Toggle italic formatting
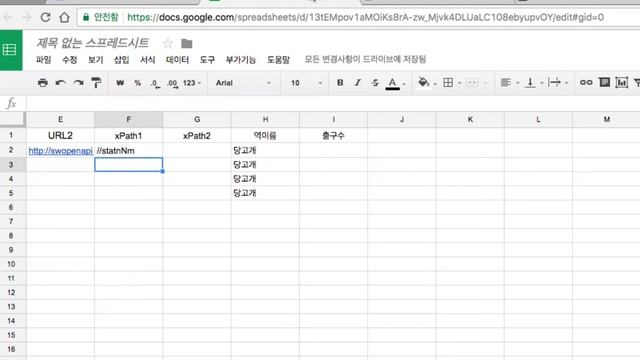Image resolution: width=640 pixels, height=360 pixels. [x=358, y=83]
